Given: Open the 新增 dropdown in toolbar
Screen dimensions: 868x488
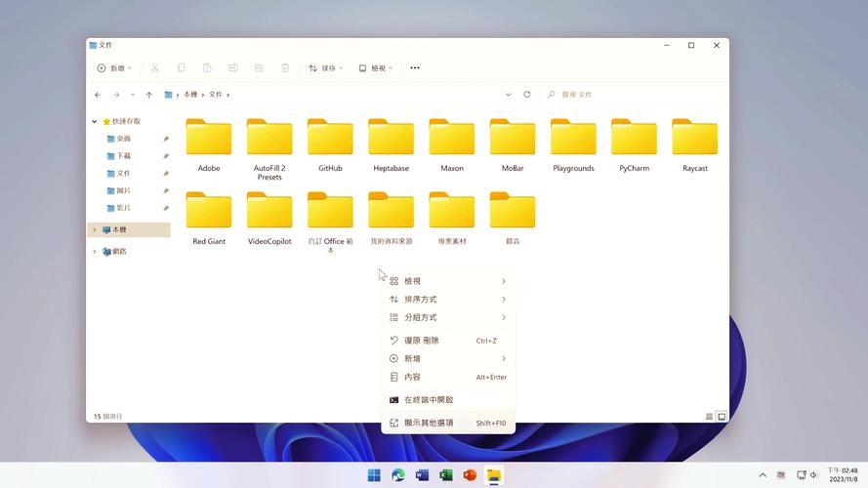Looking at the screenshot, I should [114, 68].
